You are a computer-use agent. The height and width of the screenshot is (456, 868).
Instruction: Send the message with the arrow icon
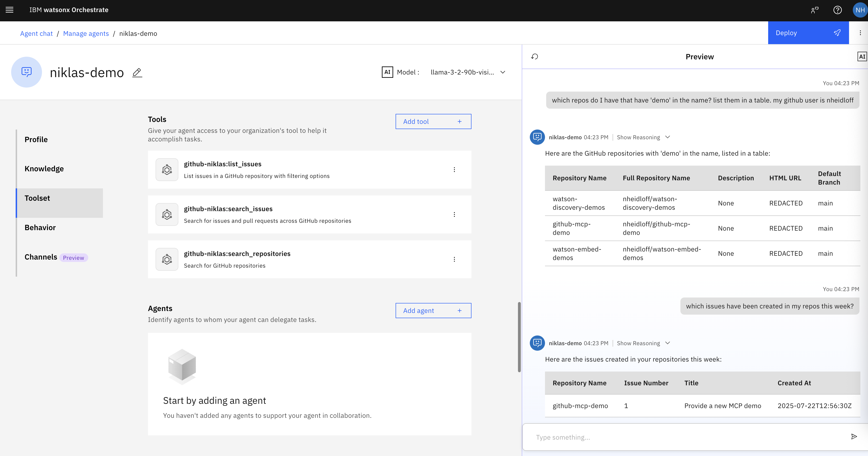[x=854, y=437]
